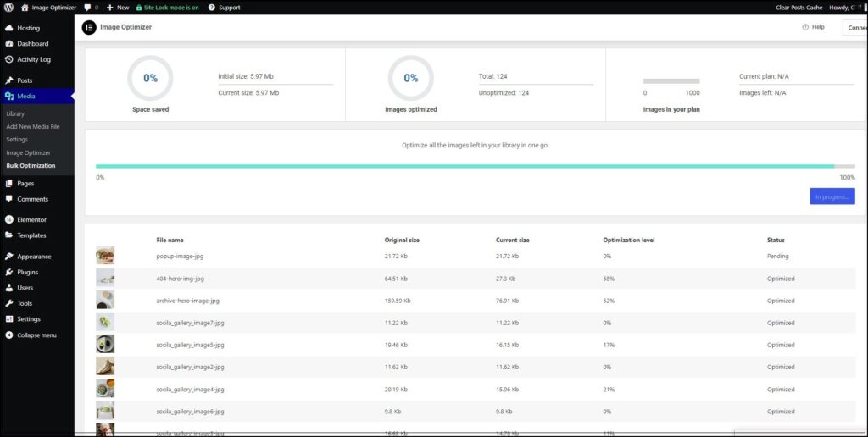Open the Elementor sidebar menu
The image size is (868, 437).
click(31, 219)
